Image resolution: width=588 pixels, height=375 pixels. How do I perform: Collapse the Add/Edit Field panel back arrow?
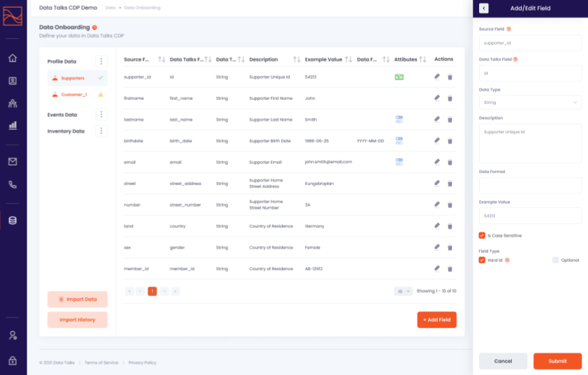coord(484,8)
